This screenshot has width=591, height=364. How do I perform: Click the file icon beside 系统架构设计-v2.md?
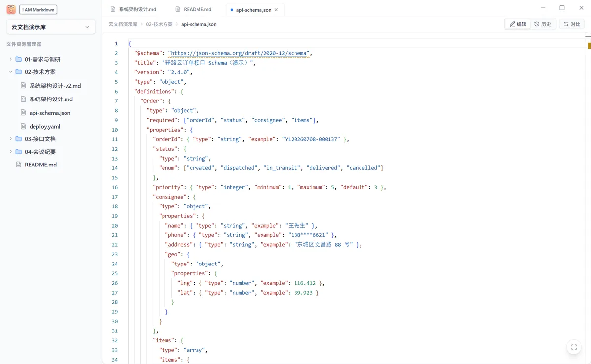click(x=23, y=85)
